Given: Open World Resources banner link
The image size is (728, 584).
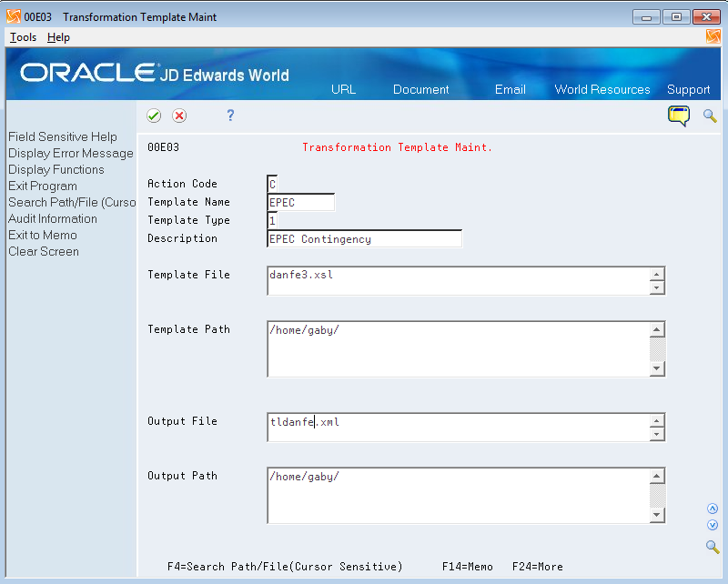Looking at the screenshot, I should coord(602,89).
